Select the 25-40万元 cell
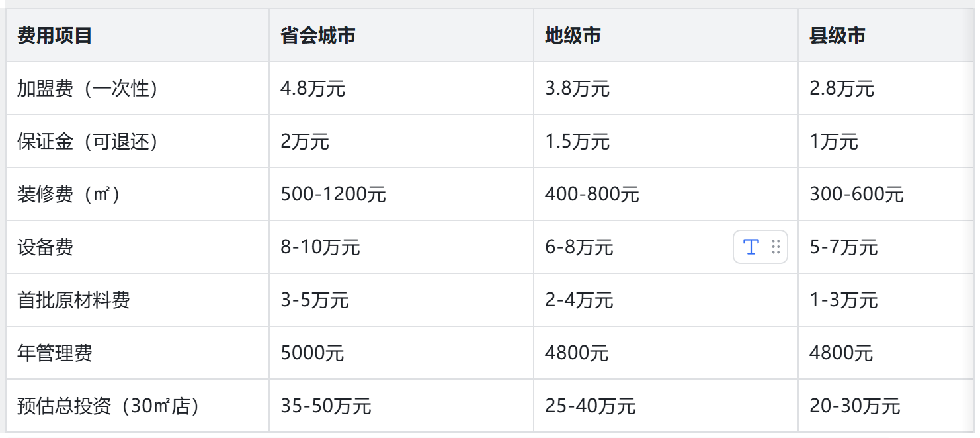 (591, 406)
